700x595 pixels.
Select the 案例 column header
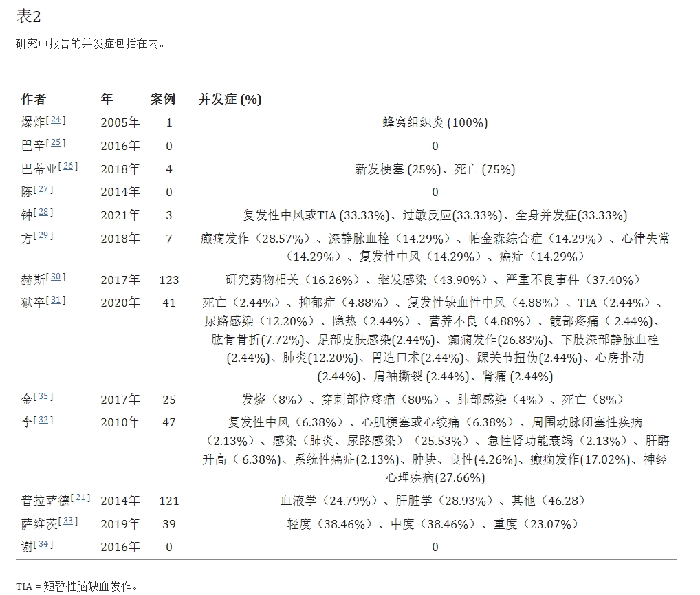[x=162, y=98]
